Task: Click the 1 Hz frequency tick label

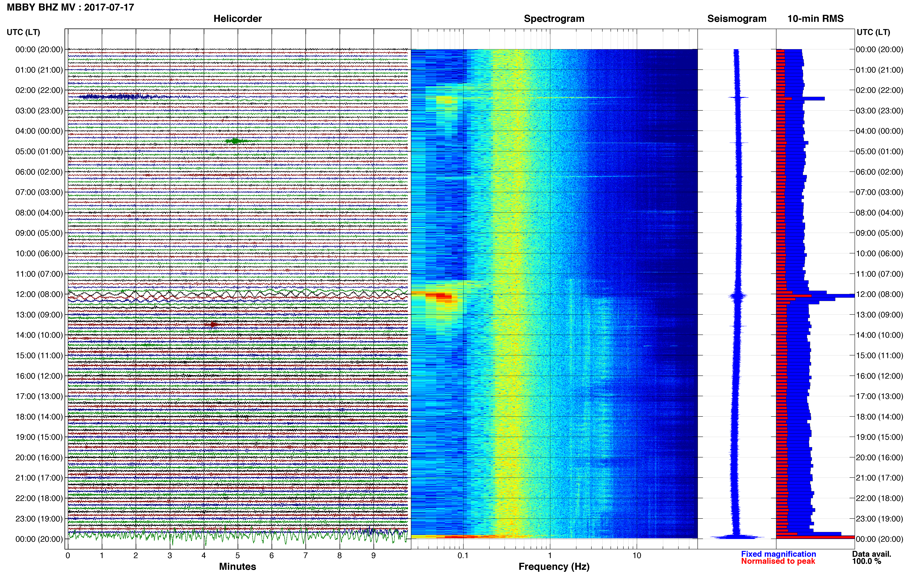Action: (x=550, y=555)
